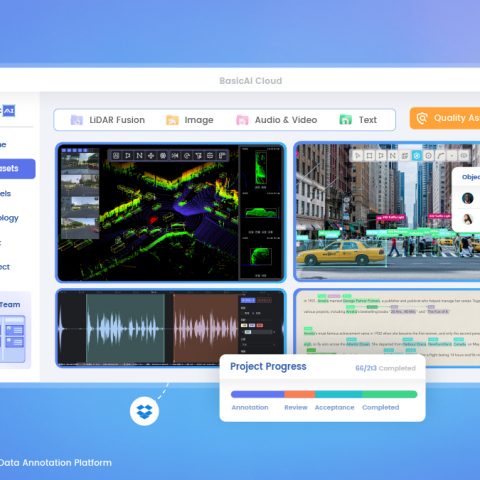Click the Acceptance legend label
This screenshot has width=480, height=480.
tap(334, 407)
